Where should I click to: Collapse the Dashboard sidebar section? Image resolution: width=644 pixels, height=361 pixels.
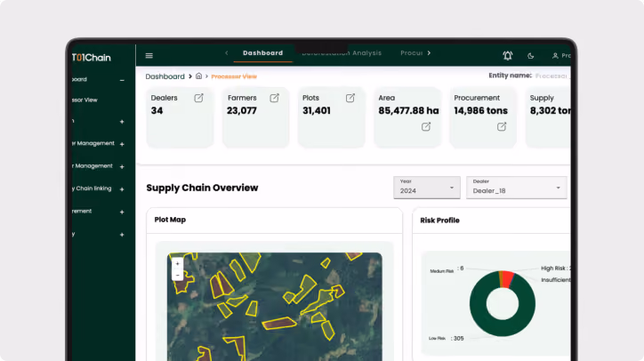pos(122,80)
